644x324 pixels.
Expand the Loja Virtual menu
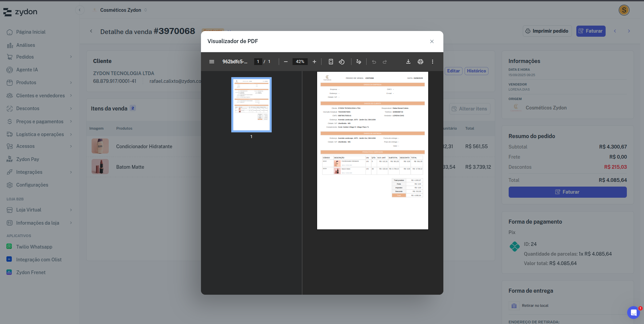tap(40, 210)
